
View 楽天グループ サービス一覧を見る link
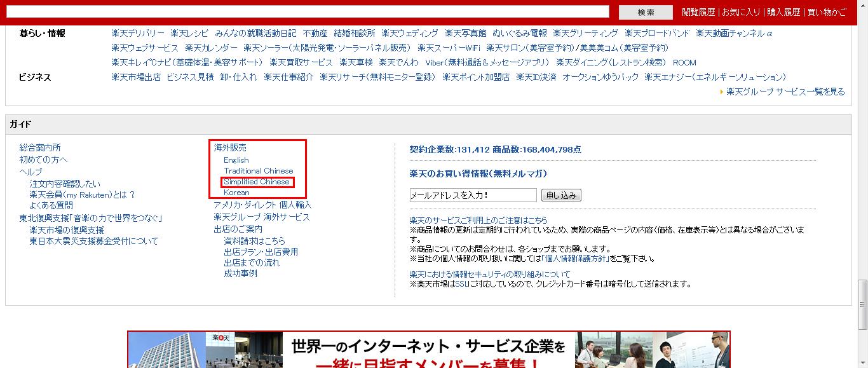coord(785,92)
